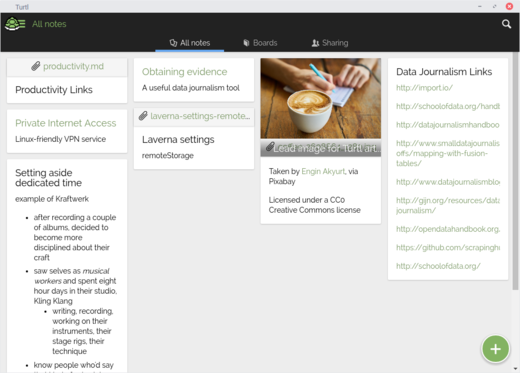The image size is (520, 373).
Task: Open the coffee cup image thumbnail
Action: pos(321,98)
